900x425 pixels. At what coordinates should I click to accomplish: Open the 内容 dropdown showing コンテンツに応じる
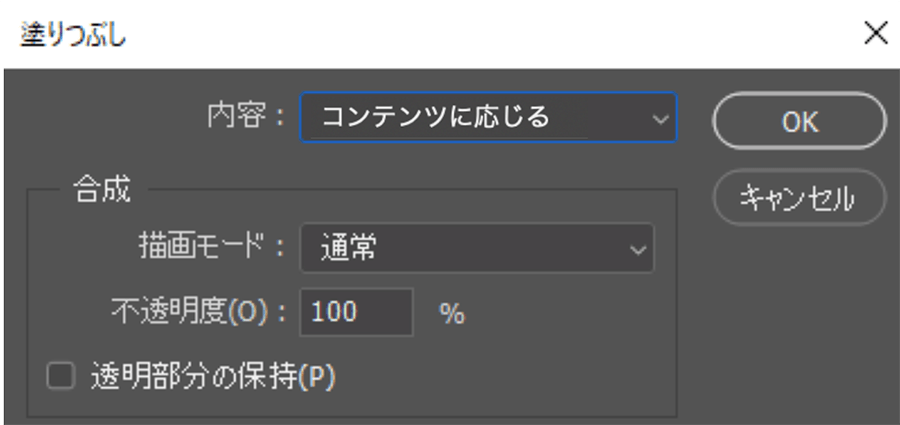[488, 118]
